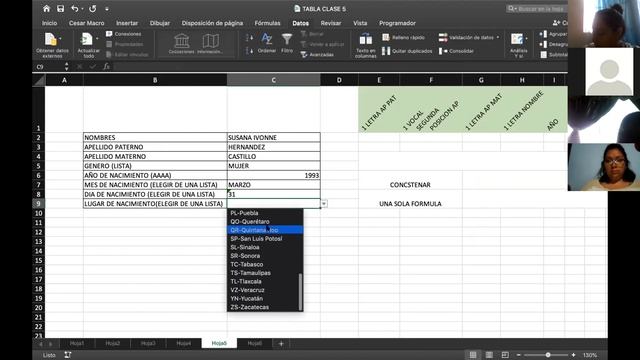Choose YN-Yucatán from the list
This screenshot has width=640, height=360.
tap(265, 299)
